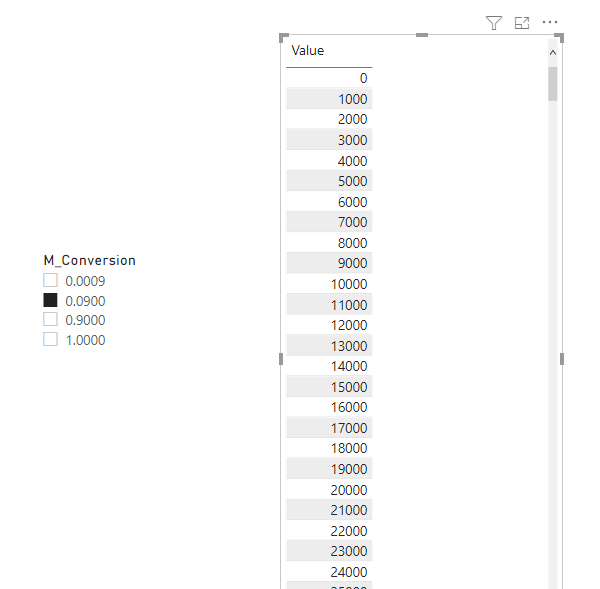Click the right-middle resize handle of the table visual
Viewport: 600px width, 589px height.
click(x=562, y=359)
